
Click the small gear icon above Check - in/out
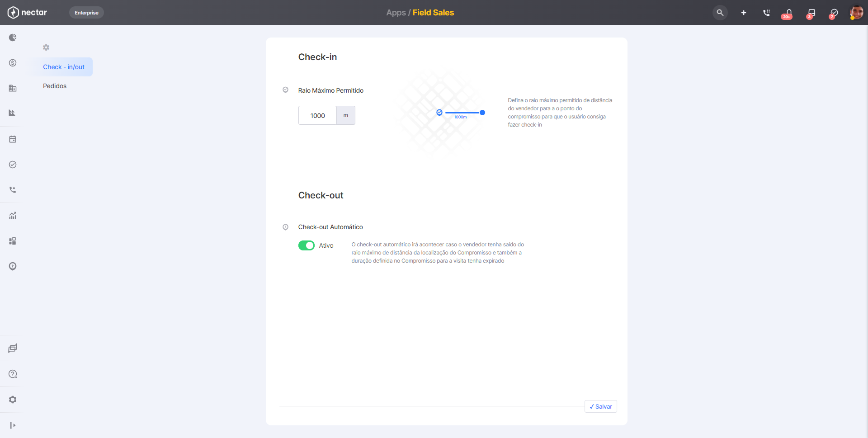pyautogui.click(x=46, y=47)
